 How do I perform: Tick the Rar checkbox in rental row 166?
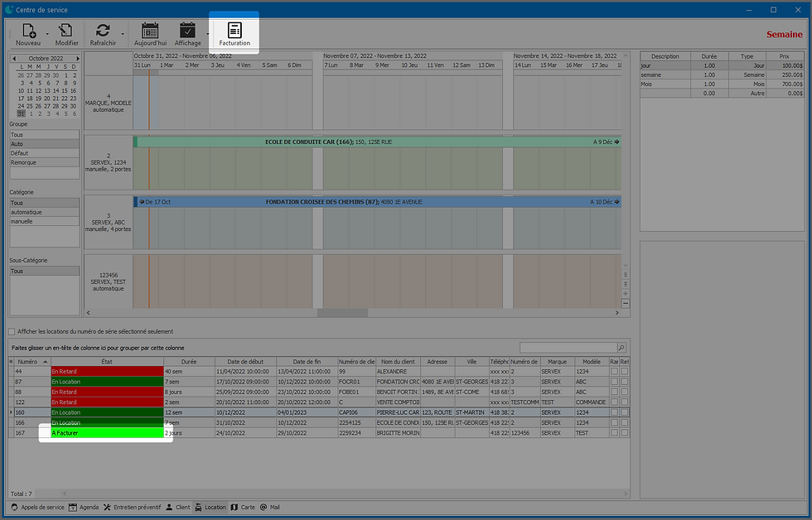614,423
